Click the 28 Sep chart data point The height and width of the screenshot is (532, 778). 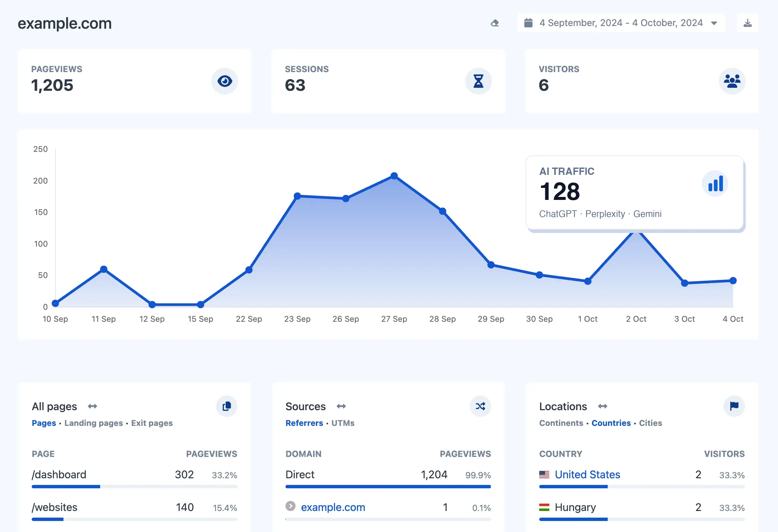pyautogui.click(x=442, y=212)
